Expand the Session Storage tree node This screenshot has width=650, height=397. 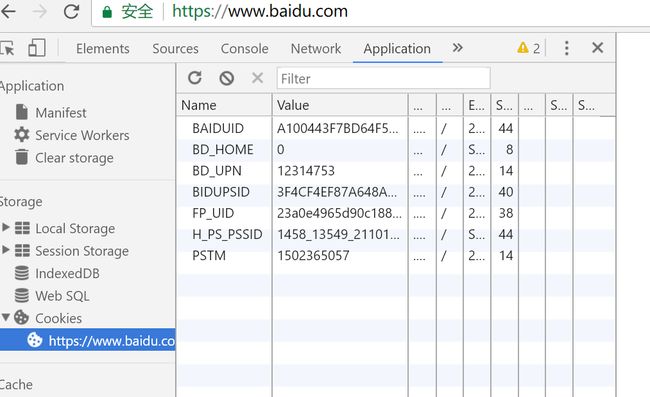(x=6, y=250)
